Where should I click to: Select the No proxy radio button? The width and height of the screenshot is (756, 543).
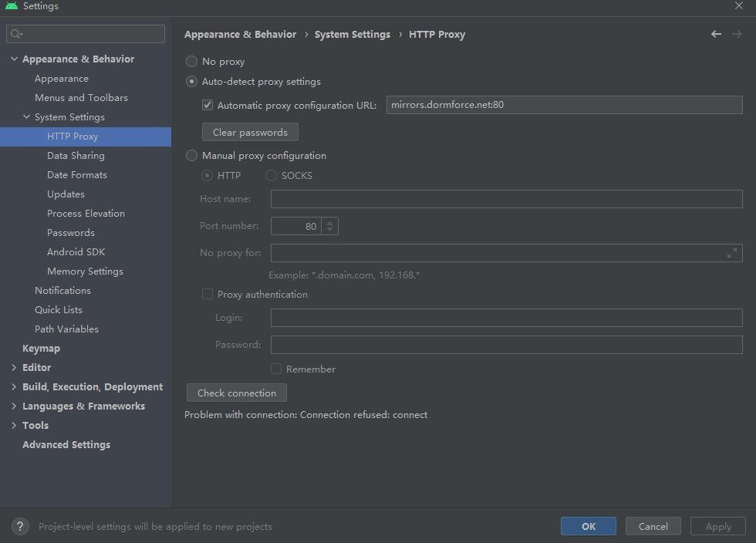pyautogui.click(x=192, y=62)
